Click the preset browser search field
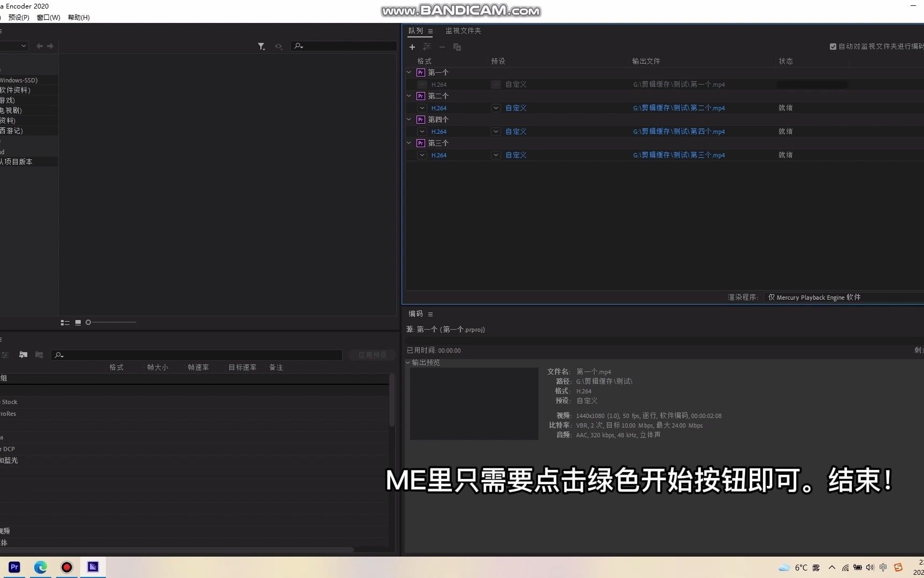 click(x=197, y=355)
